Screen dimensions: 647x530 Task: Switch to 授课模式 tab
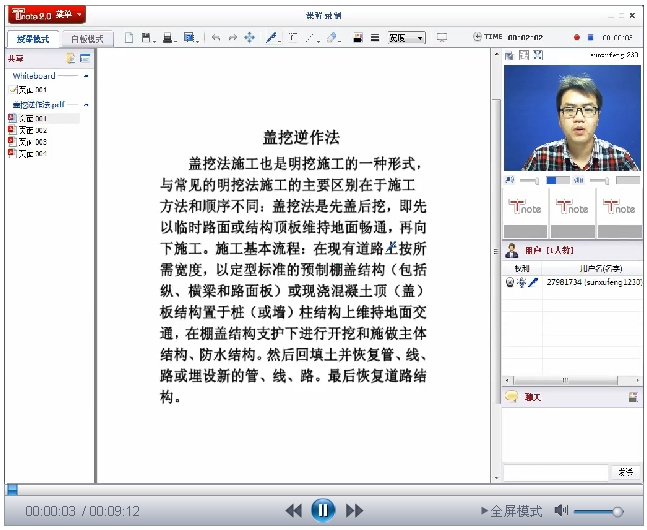click(x=33, y=39)
